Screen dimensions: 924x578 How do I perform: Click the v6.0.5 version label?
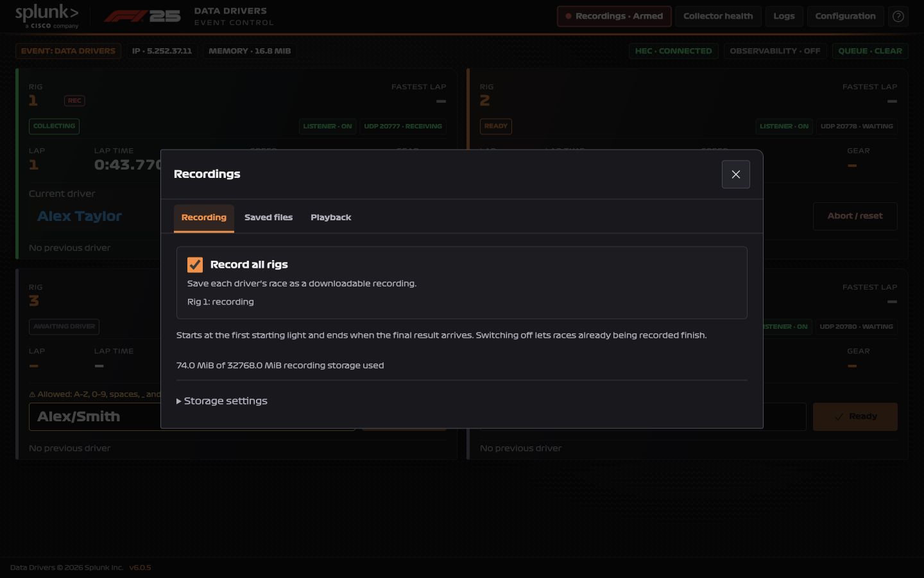140,568
